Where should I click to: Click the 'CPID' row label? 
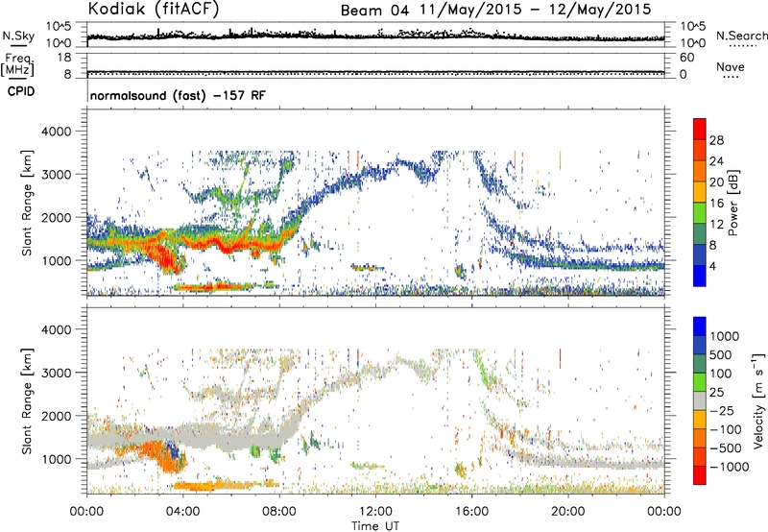[x=21, y=91]
